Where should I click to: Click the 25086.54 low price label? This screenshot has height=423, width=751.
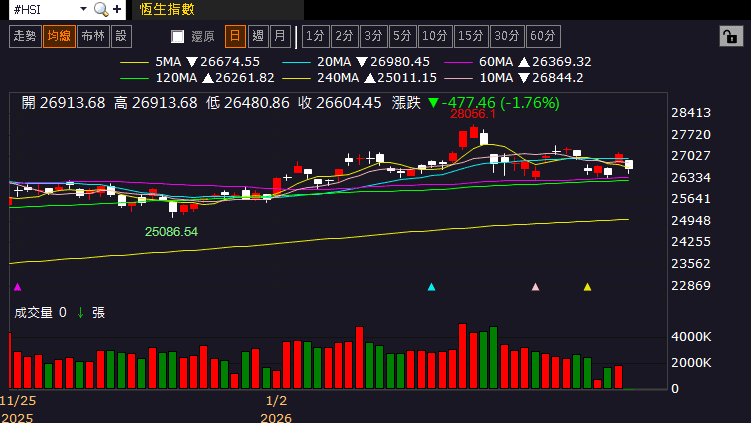(171, 232)
